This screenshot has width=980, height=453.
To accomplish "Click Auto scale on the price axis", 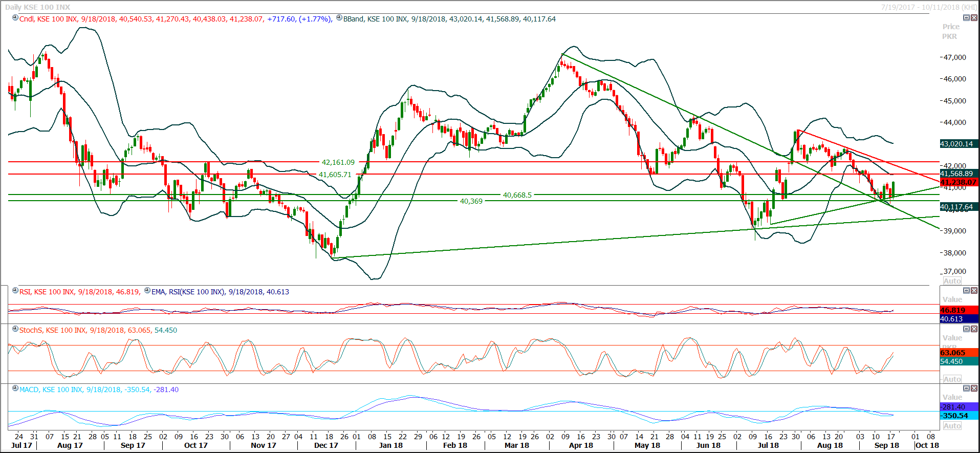I will (952, 281).
